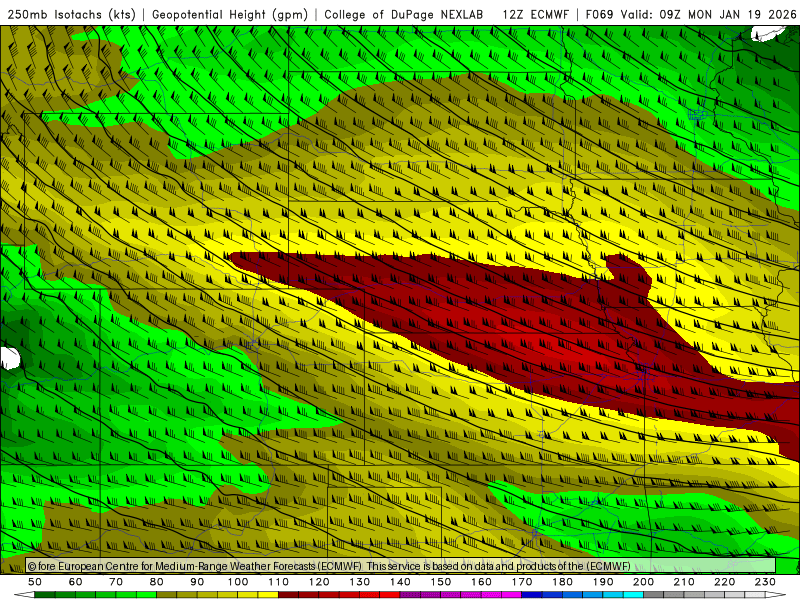This screenshot has height=600, width=800.
Task: Click the 200 label on the color scale
Action: (643, 582)
